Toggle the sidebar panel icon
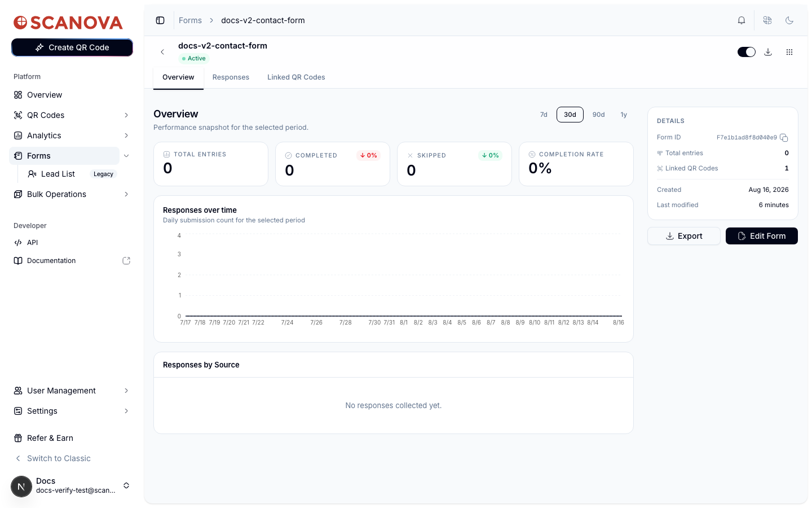Image resolution: width=812 pixels, height=508 pixels. (160, 20)
